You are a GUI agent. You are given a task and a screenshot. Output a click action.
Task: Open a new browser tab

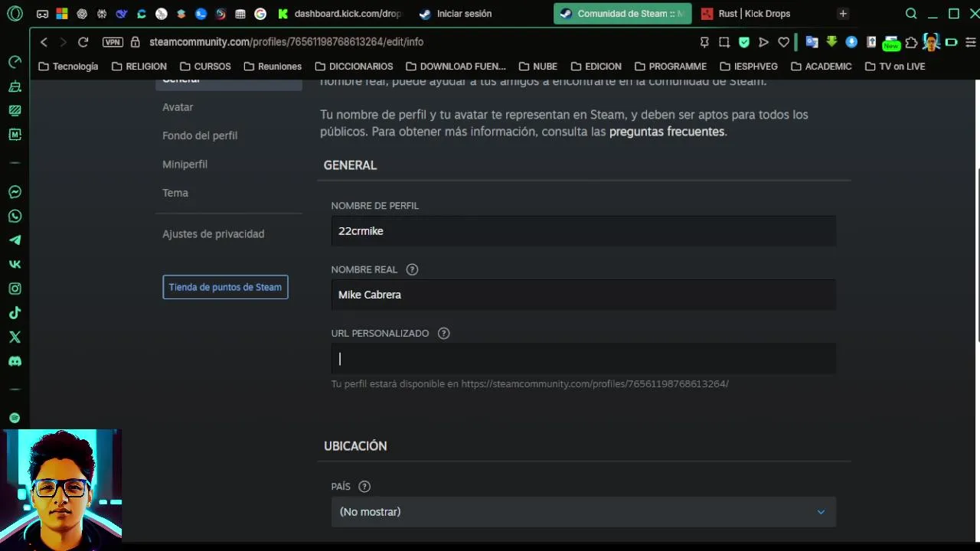pos(843,14)
